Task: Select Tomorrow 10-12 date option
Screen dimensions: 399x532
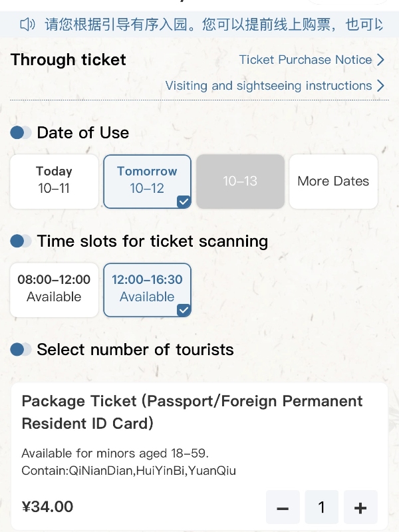Action: tap(147, 181)
